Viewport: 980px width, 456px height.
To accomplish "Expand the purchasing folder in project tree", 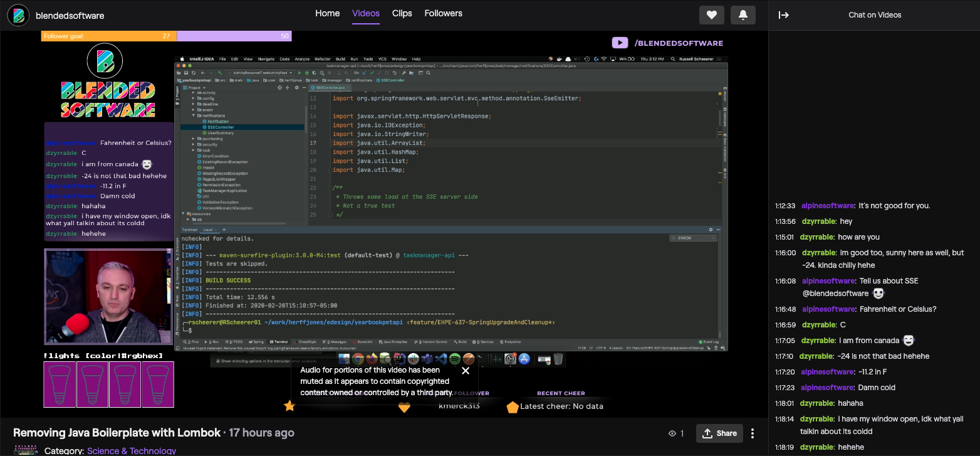I will [194, 139].
